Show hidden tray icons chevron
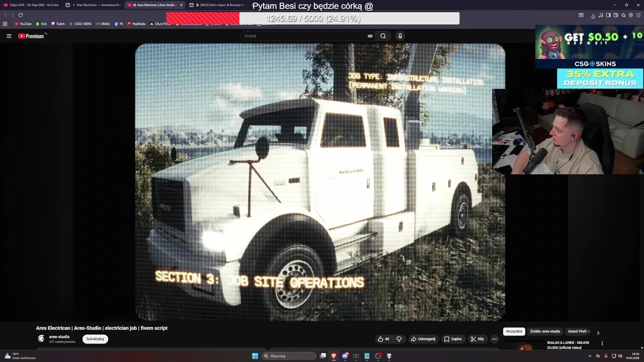644x362 pixels. point(590,356)
